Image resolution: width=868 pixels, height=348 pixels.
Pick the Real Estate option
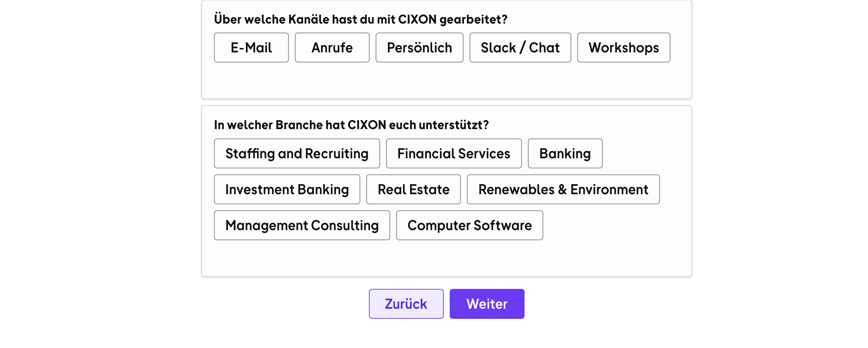pyautogui.click(x=413, y=189)
